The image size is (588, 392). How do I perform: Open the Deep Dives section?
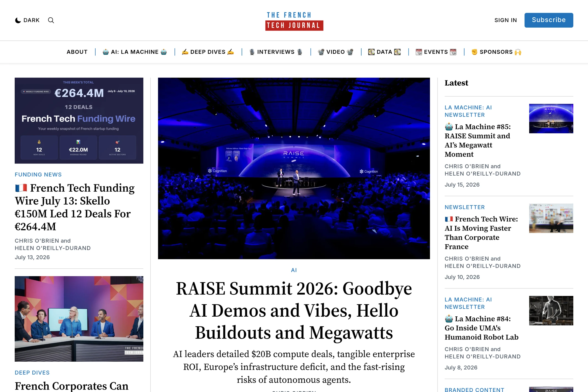(x=208, y=52)
